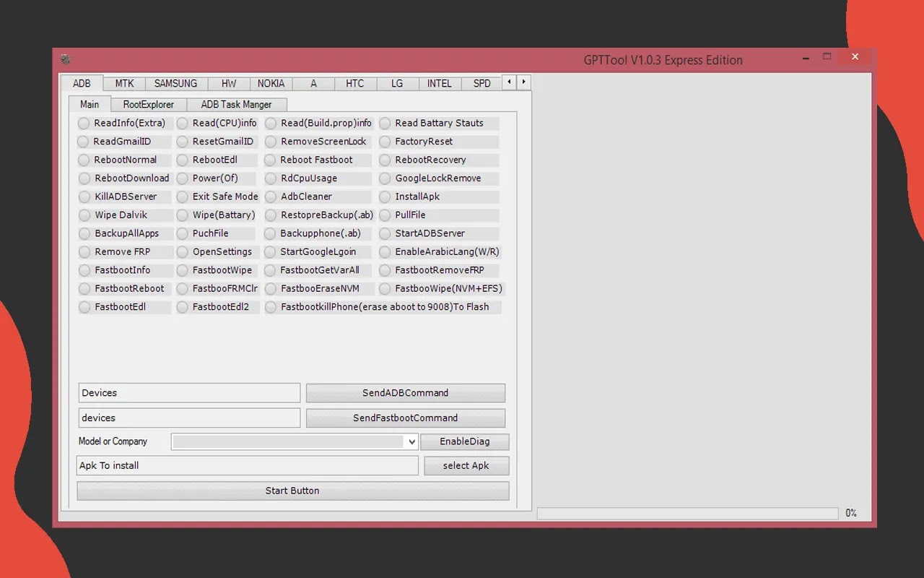Click the select Apk button
Viewport: 924px width, 578px height.
[x=466, y=466]
